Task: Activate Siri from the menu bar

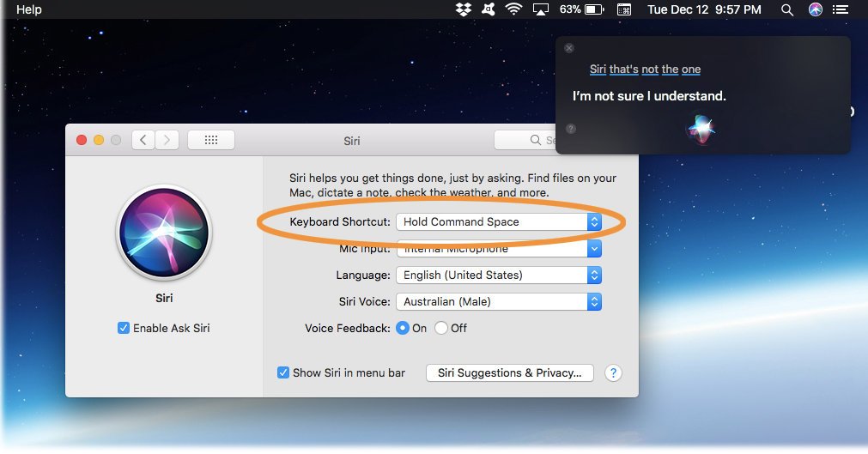Action: 816,9
